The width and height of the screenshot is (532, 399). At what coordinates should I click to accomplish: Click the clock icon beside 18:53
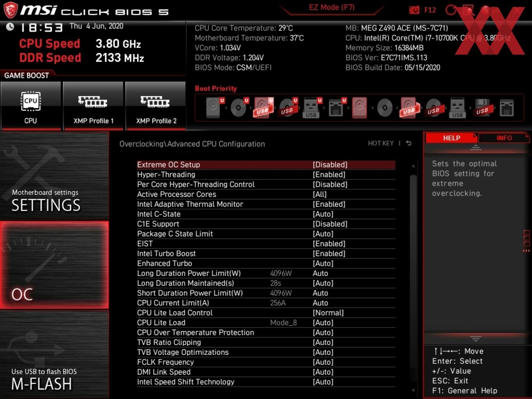10,27
